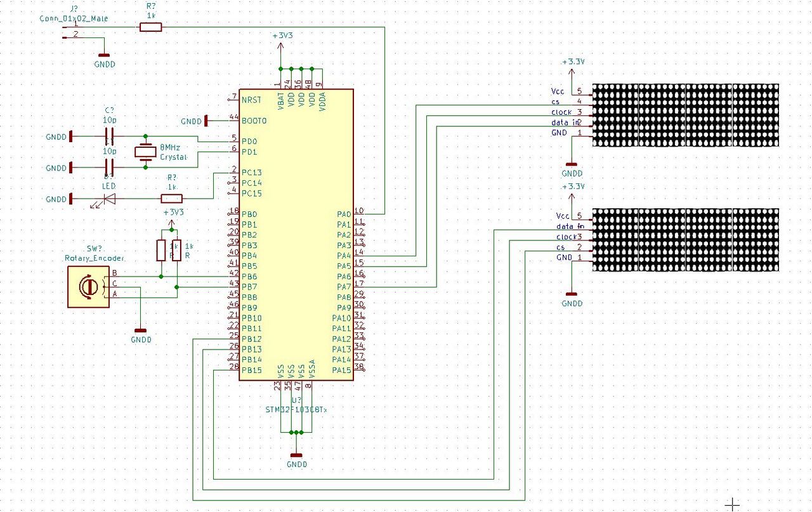Click the PA7 pin label
This screenshot has width=812, height=512.
click(344, 287)
